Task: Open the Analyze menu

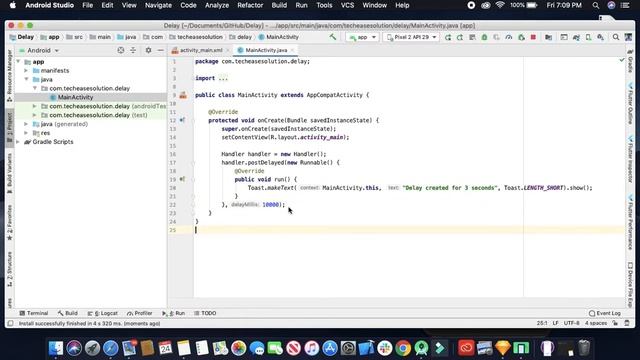Action: coord(217,5)
